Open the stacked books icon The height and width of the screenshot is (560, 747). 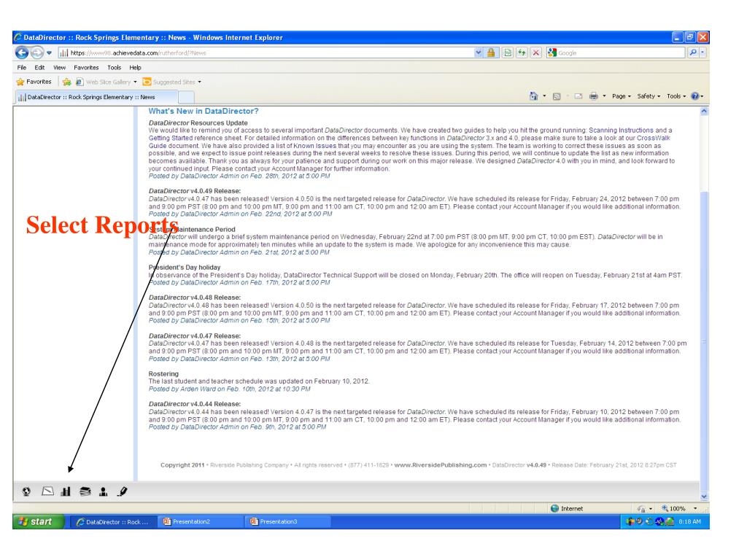click(x=85, y=491)
